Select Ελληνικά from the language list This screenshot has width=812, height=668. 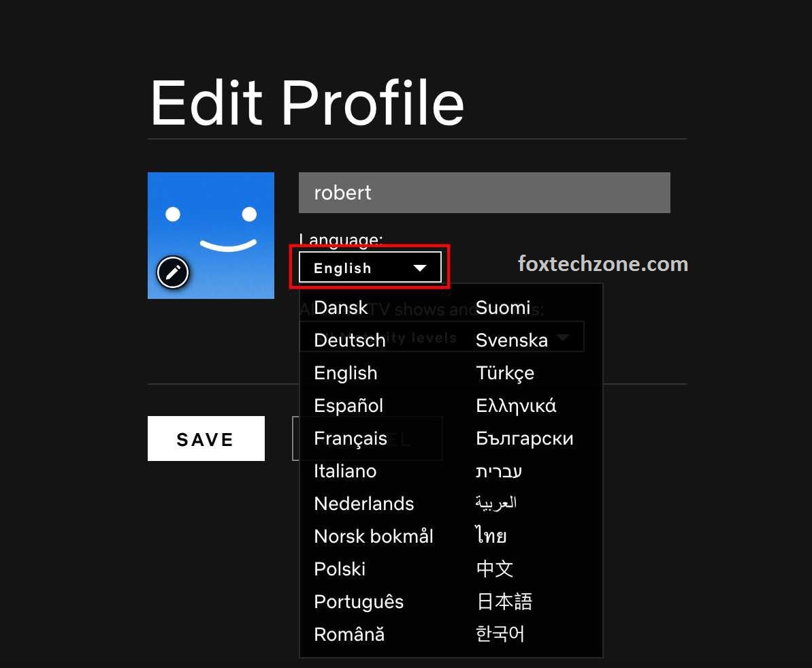[516, 405]
